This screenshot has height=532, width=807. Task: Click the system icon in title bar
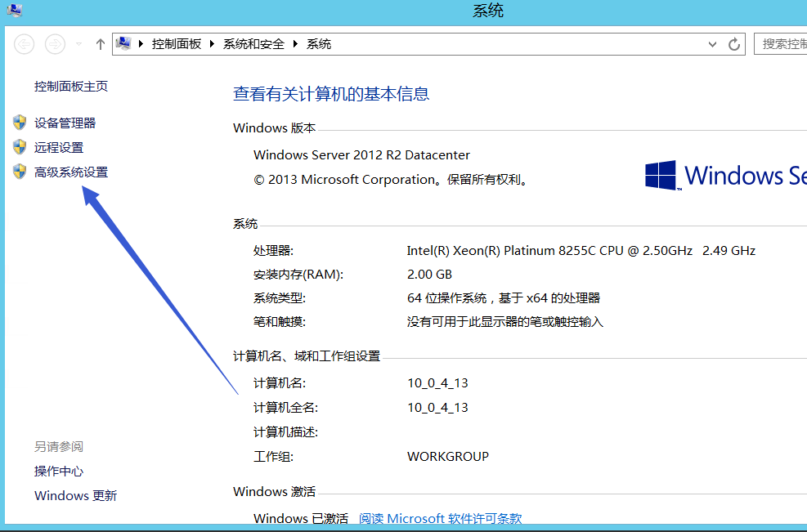click(x=15, y=11)
